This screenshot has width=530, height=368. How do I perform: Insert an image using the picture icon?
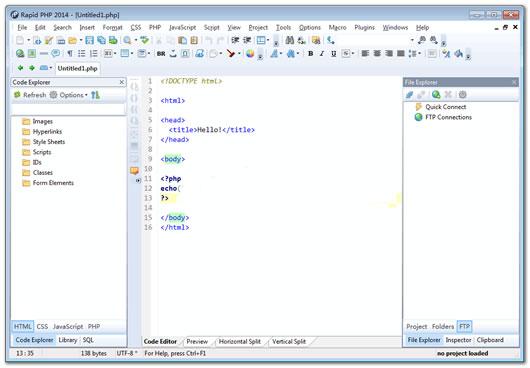31,53
